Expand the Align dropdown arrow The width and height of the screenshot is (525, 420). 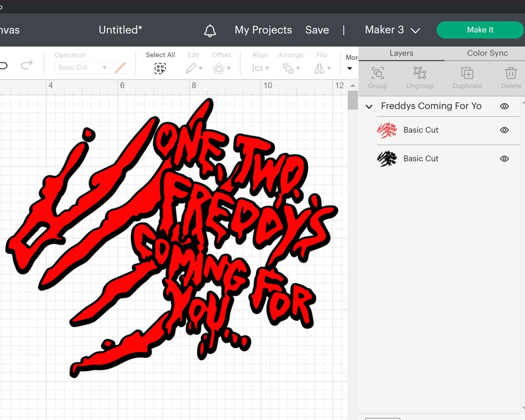coord(267,68)
